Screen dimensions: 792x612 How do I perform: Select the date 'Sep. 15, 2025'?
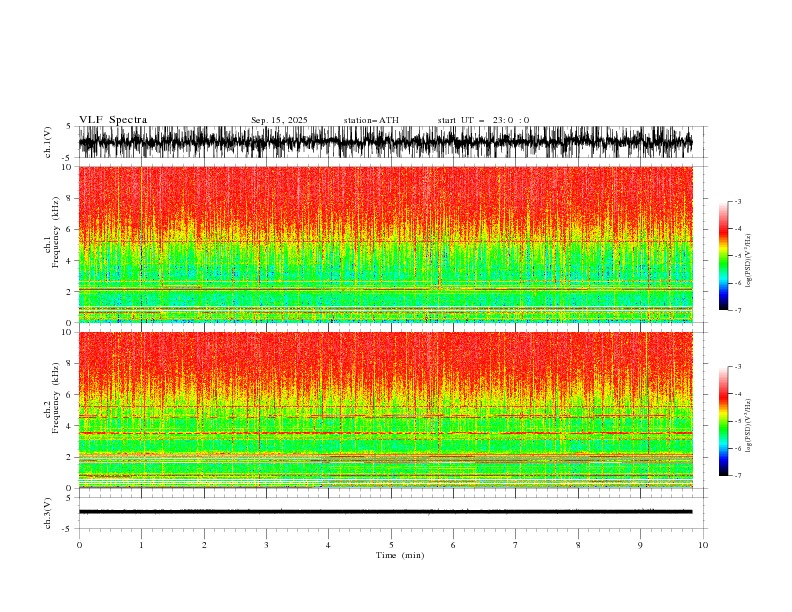pyautogui.click(x=279, y=120)
